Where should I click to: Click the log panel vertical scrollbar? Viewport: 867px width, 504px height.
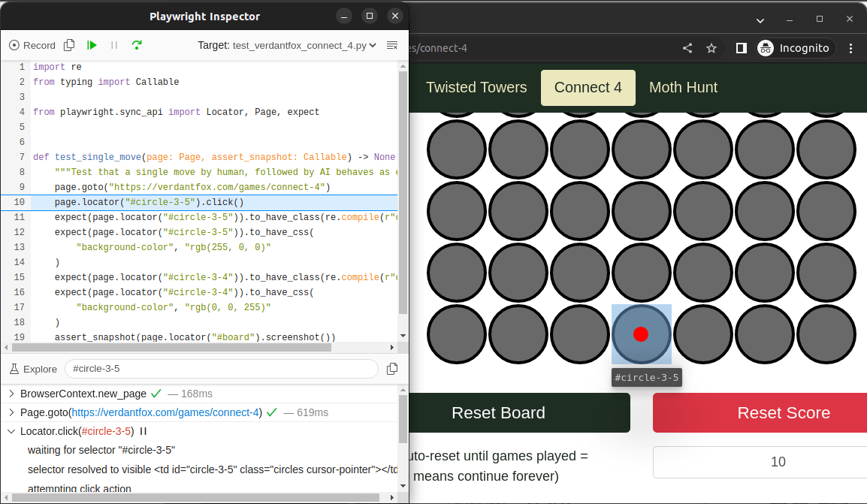point(403,419)
